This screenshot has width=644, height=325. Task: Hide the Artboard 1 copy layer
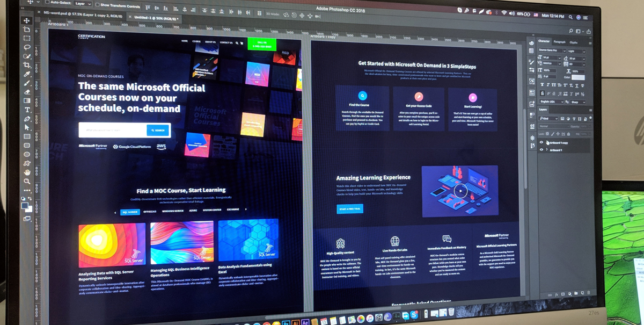coord(541,142)
